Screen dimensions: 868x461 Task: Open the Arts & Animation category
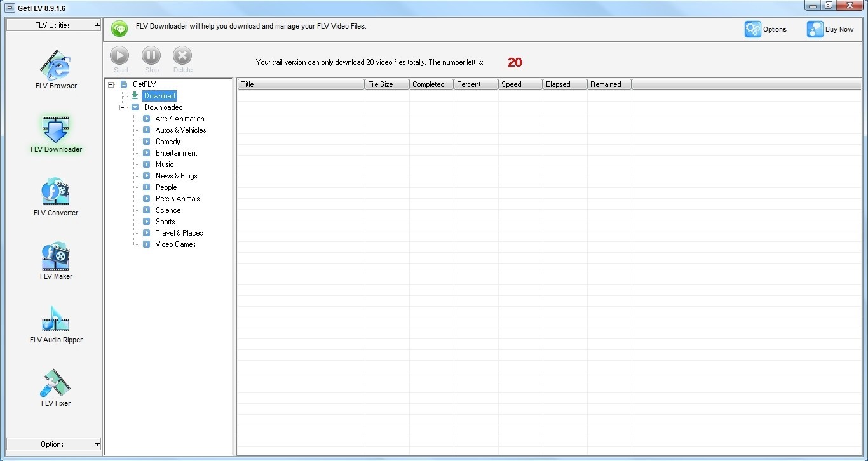pyautogui.click(x=180, y=119)
